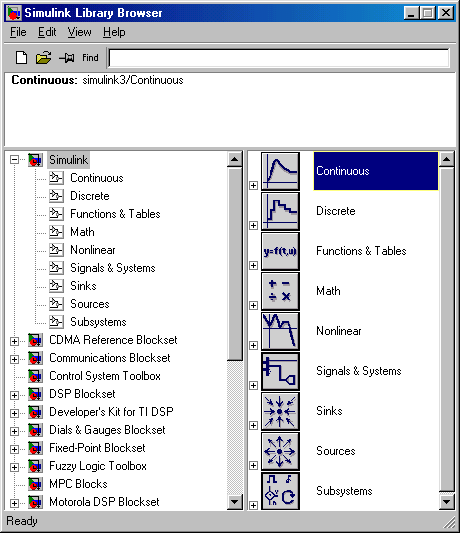460x533 pixels.
Task: Select Communications Blockset in the tree
Action: point(110,358)
